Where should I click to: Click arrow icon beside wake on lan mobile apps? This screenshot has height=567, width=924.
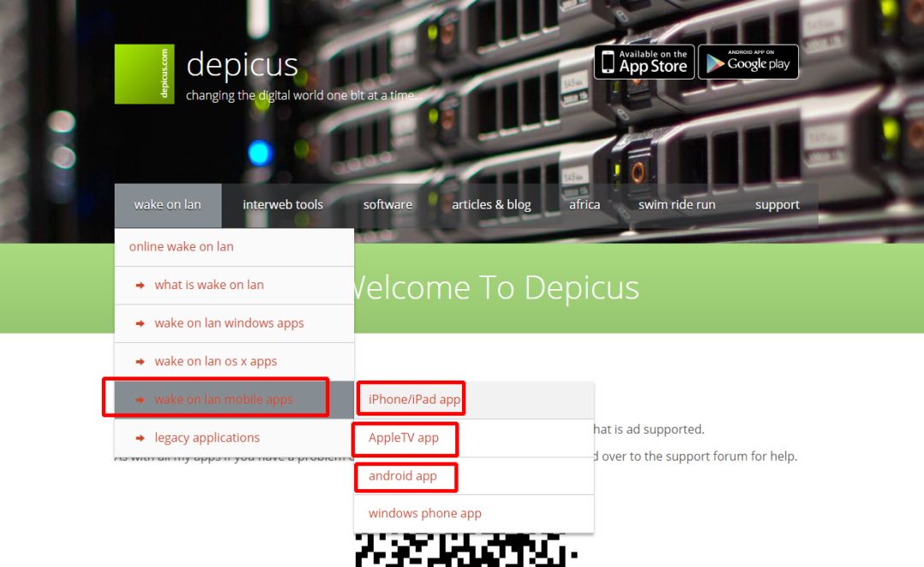(x=140, y=400)
